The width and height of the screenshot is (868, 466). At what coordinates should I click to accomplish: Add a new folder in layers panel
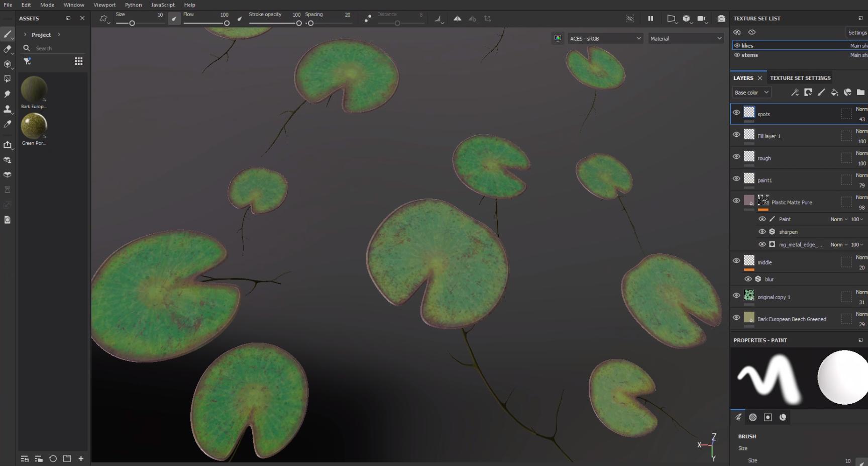coord(860,92)
